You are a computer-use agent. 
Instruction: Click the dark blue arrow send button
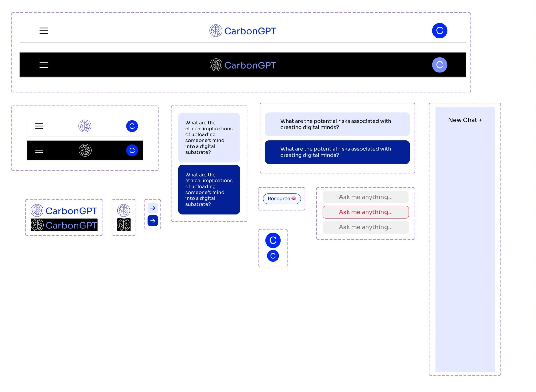(153, 221)
